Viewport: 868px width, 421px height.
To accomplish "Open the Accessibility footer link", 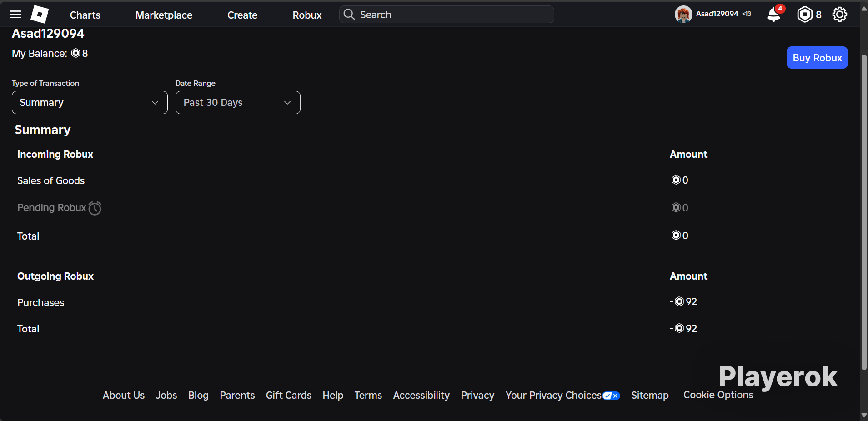I will pos(421,396).
